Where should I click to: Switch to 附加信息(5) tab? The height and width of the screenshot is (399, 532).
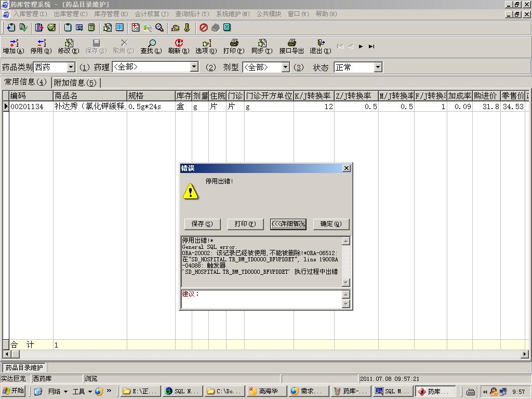coord(75,83)
